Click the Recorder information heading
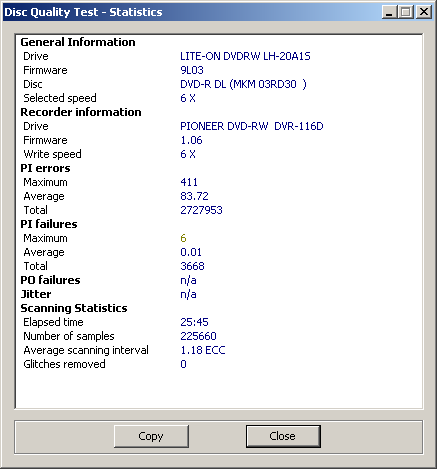 pyautogui.click(x=81, y=112)
